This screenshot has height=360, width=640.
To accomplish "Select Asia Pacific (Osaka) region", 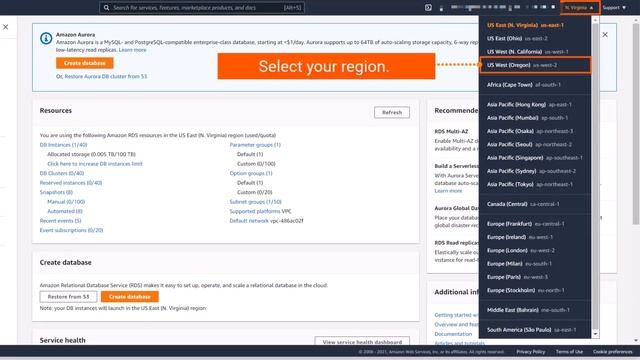I will coord(529,131).
